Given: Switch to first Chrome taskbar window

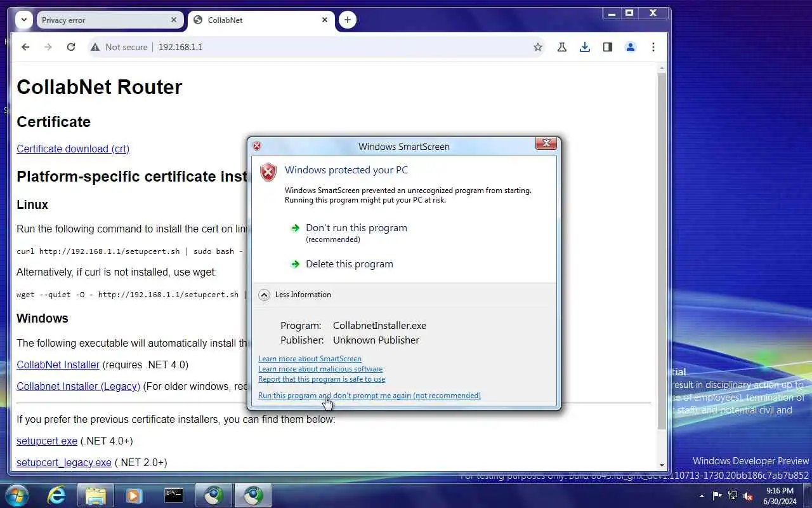Looking at the screenshot, I should click(213, 495).
